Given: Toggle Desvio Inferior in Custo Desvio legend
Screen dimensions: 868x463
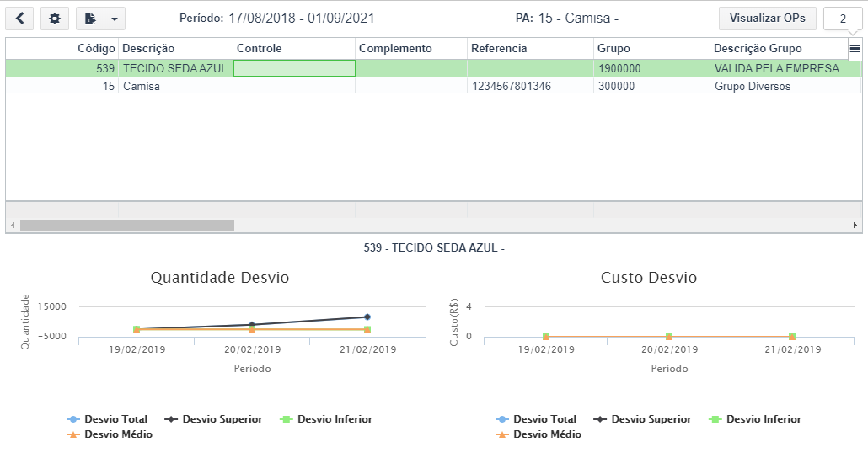Looking at the screenshot, I should (x=755, y=419).
